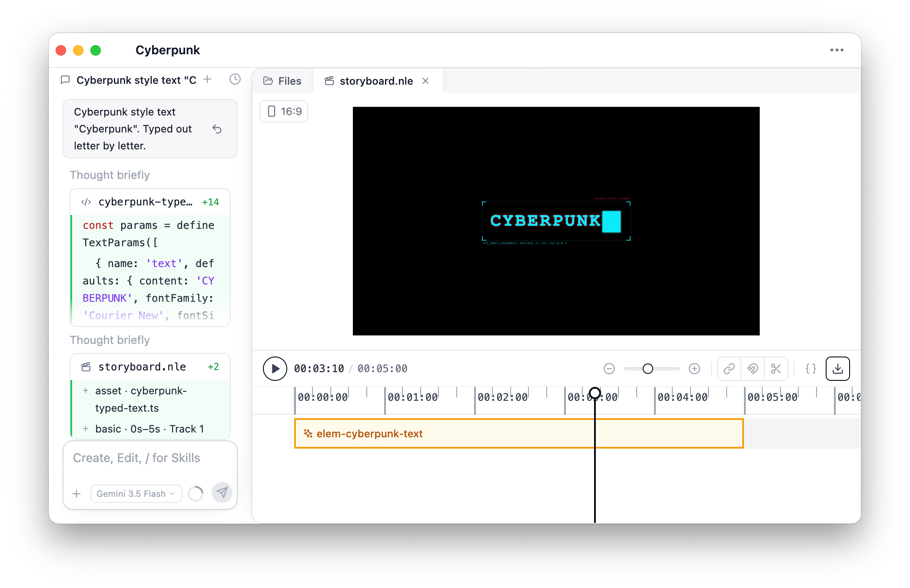Play the storyboard preview

pos(275,369)
